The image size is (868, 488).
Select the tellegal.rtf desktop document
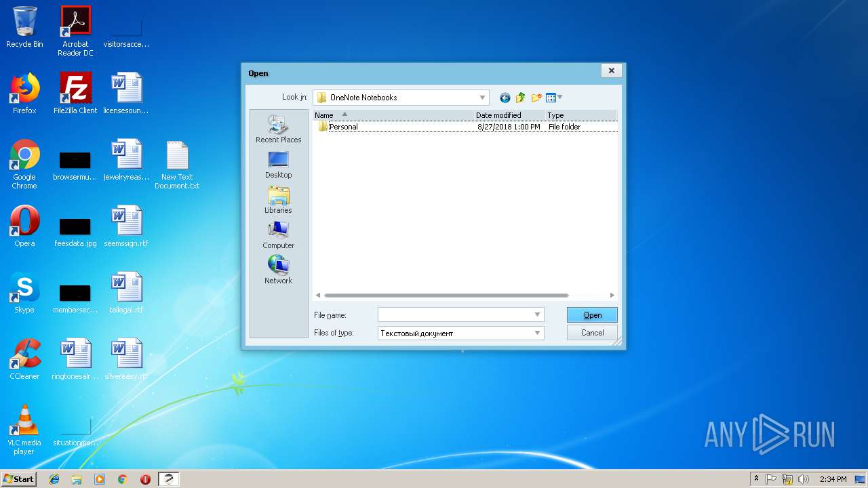point(126,293)
